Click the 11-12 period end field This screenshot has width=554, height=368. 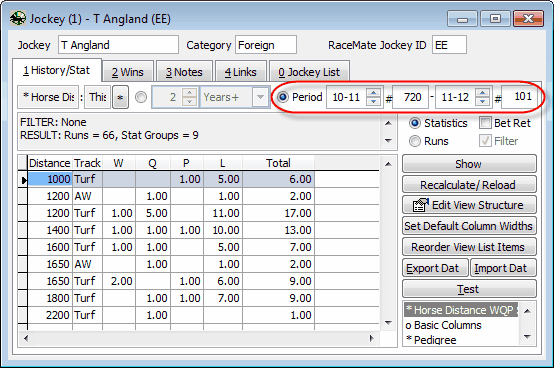click(455, 97)
